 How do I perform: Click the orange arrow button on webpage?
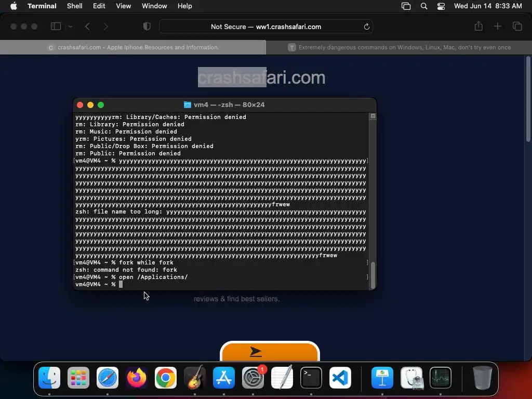pyautogui.click(x=270, y=352)
